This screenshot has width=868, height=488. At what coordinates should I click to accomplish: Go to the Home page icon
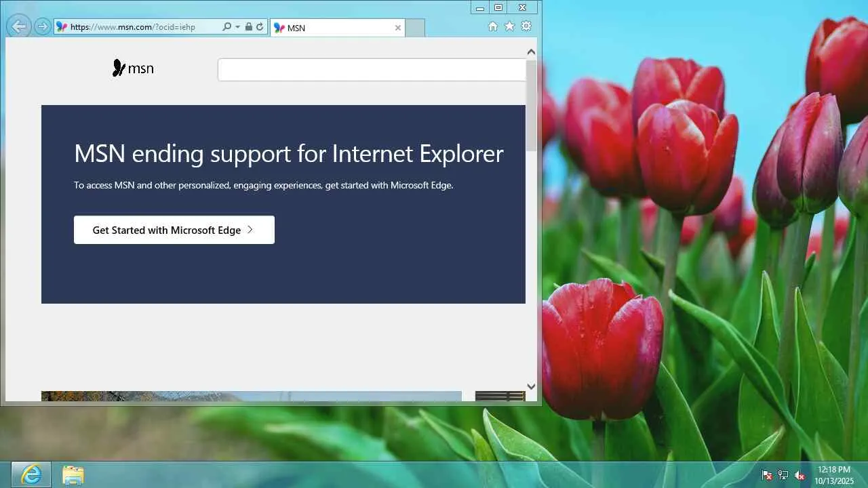coord(493,26)
